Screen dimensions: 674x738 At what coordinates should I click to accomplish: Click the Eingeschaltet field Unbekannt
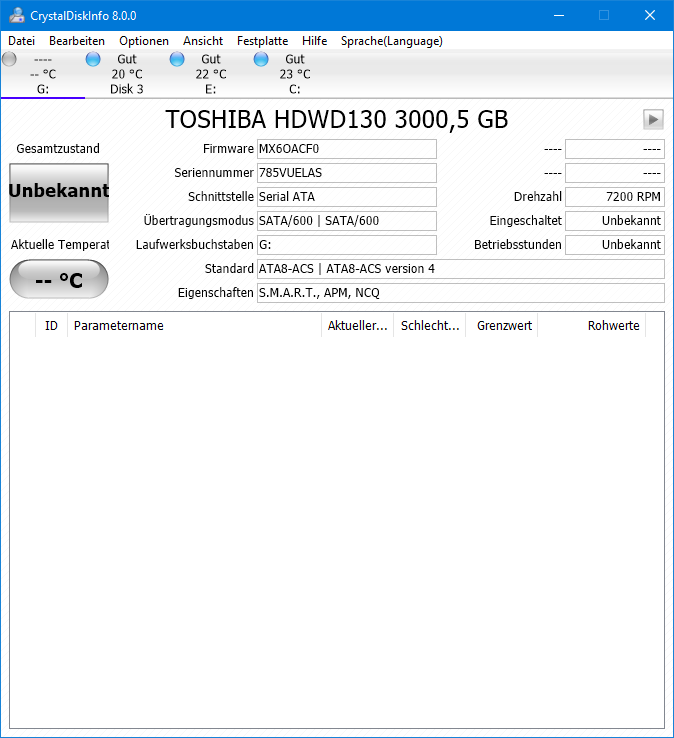[615, 221]
